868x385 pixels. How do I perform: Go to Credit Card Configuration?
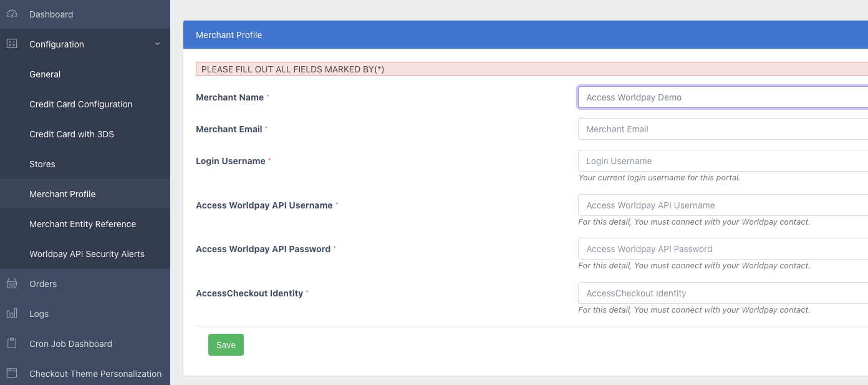pyautogui.click(x=81, y=104)
